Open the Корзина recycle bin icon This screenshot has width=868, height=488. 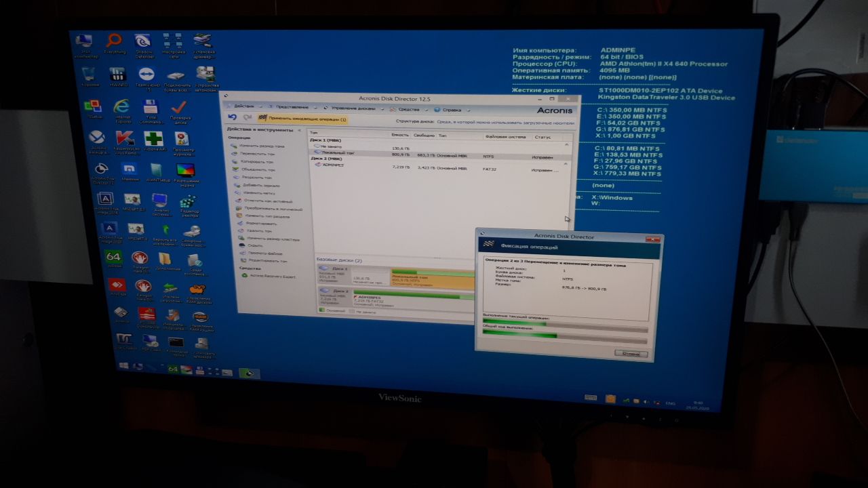point(90,76)
